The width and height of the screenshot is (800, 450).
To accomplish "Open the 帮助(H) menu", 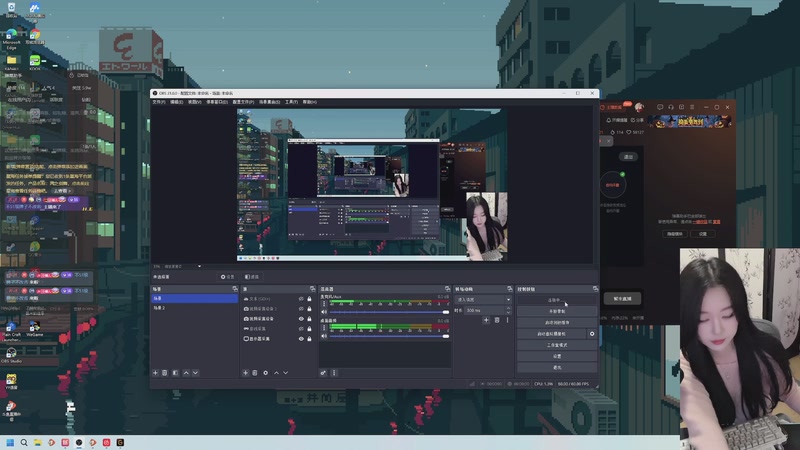I will 310,102.
